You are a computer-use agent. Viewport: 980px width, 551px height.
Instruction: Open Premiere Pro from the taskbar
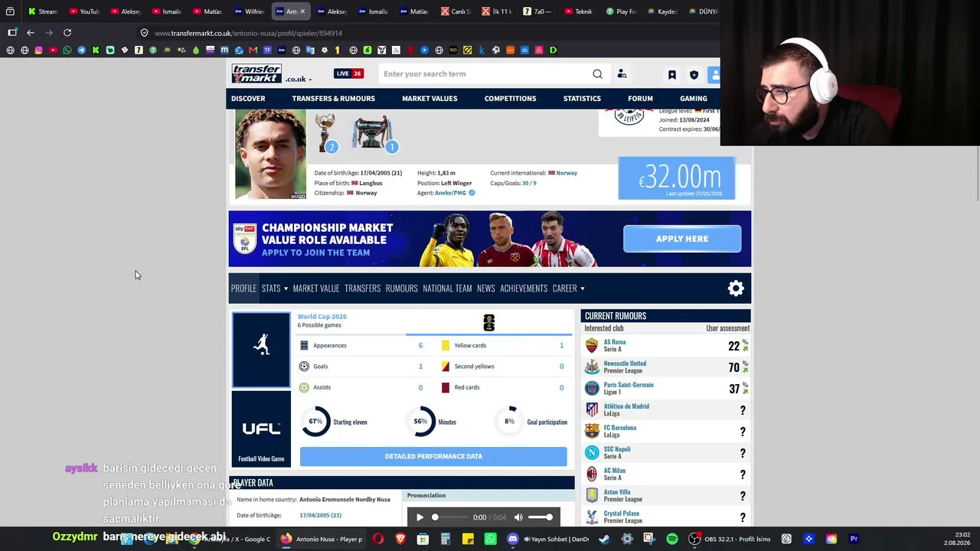854,539
